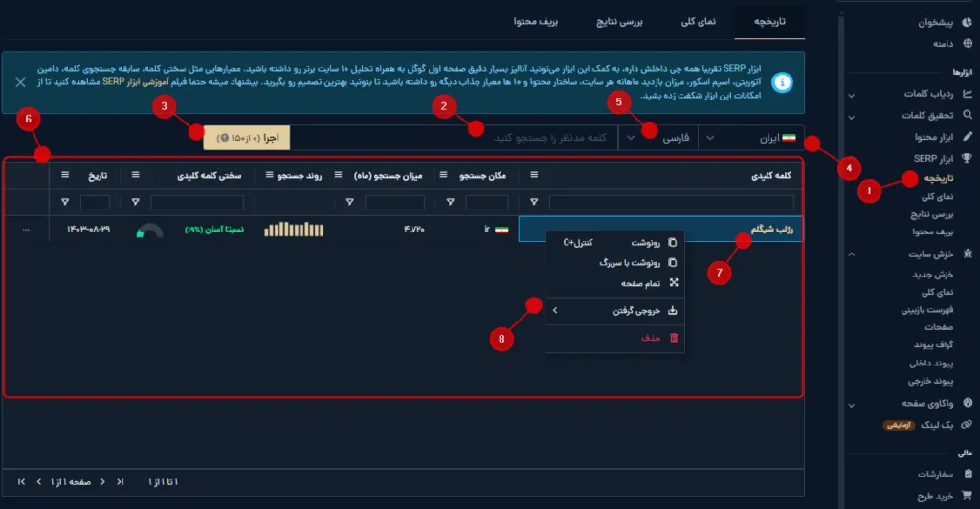The image size is (980, 509).
Task: Click filter funnel icon of تاریخ column
Action: pyautogui.click(x=65, y=202)
